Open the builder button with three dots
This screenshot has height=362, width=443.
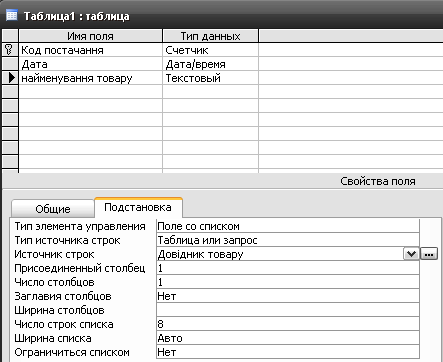click(x=429, y=254)
